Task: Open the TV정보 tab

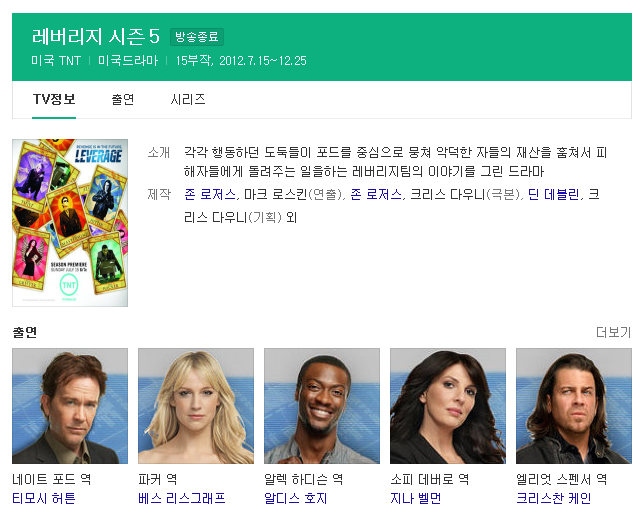Action: tap(54, 99)
